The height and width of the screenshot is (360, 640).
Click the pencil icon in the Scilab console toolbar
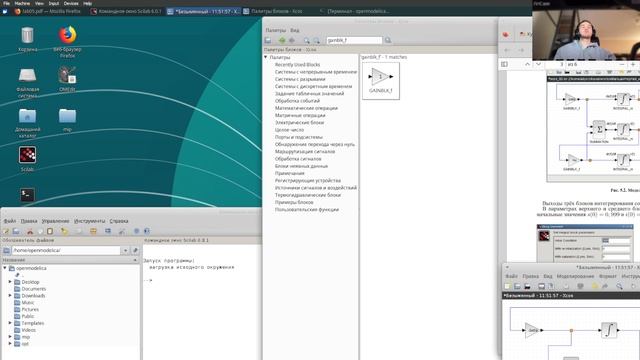(6, 231)
